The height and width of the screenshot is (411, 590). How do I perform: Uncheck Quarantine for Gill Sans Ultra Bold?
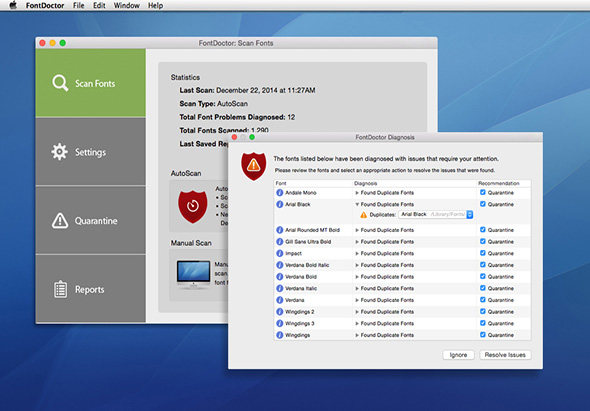click(483, 241)
